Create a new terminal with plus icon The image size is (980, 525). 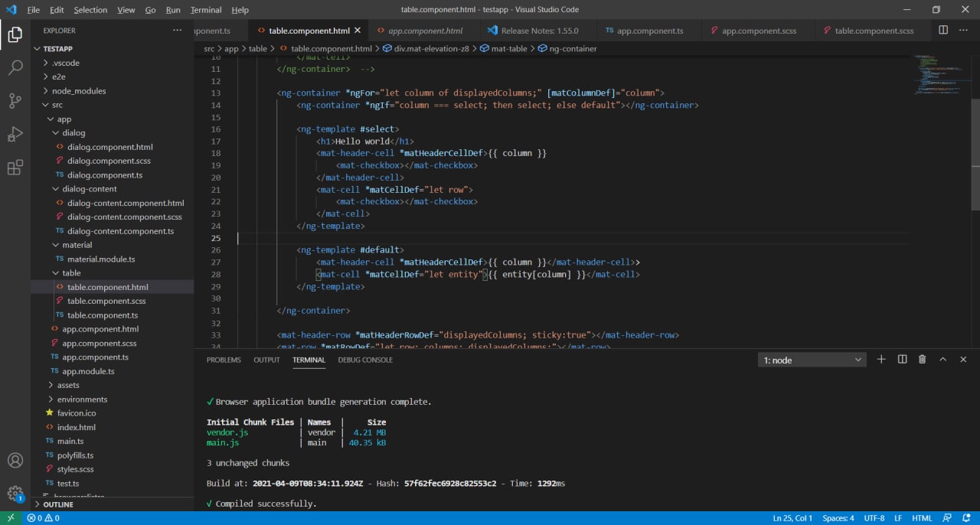[881, 360]
